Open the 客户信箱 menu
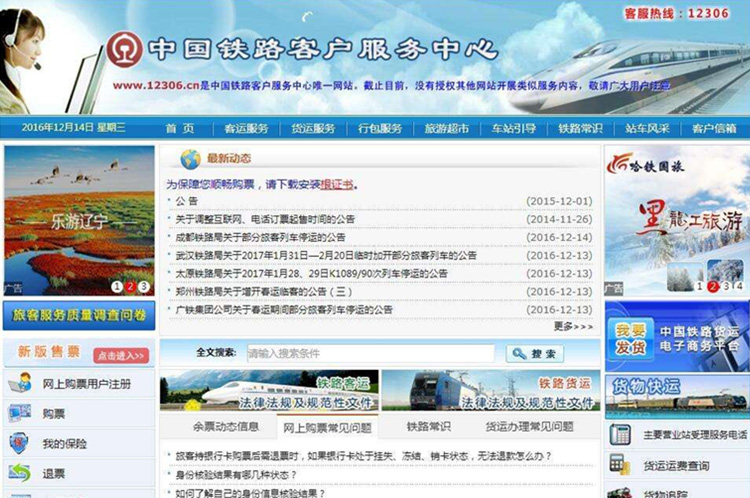This screenshot has height=498, width=750. click(714, 128)
